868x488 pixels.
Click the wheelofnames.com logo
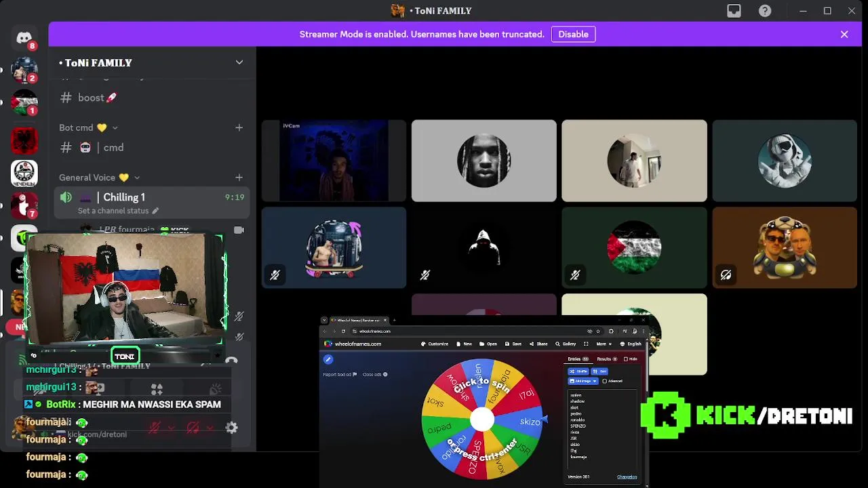(x=353, y=344)
